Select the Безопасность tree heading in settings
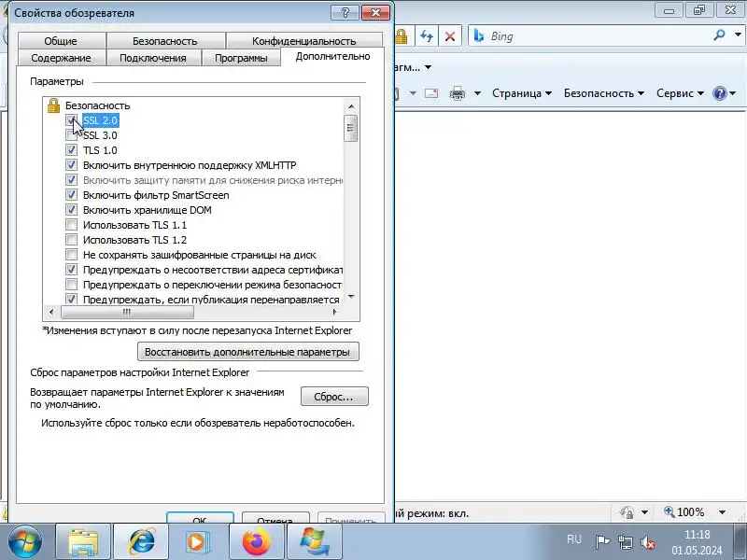 click(97, 105)
